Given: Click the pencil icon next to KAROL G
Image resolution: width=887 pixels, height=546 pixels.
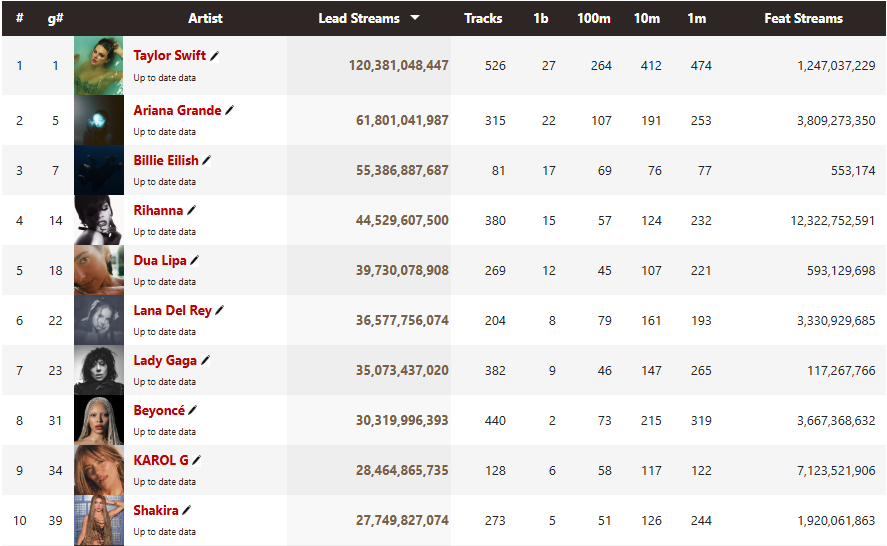Looking at the screenshot, I should tap(196, 460).
